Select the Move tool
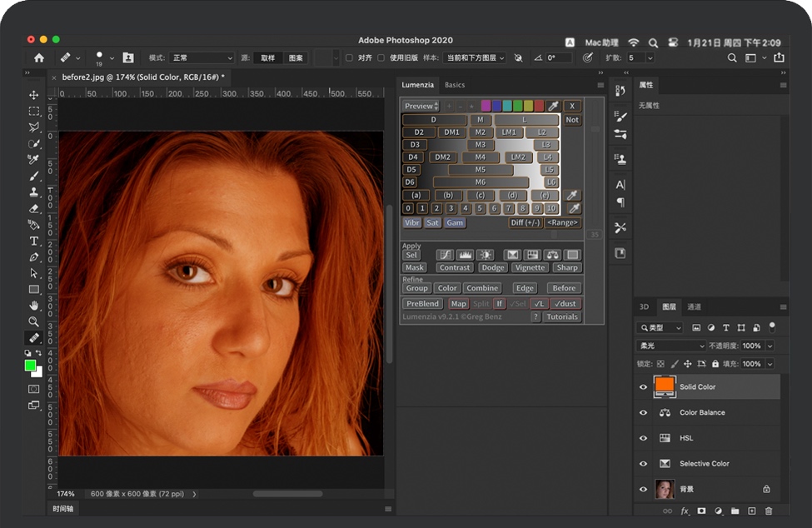This screenshot has width=812, height=528. tap(34, 93)
